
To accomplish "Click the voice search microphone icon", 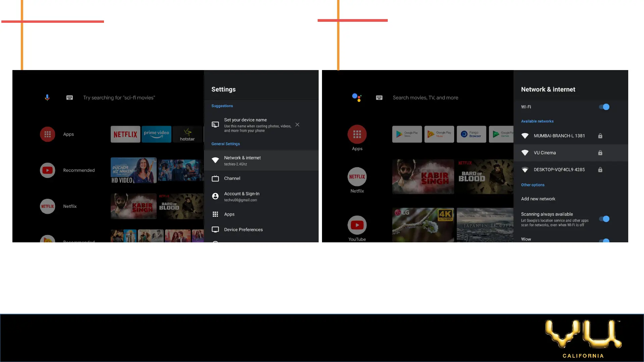I will coord(47,98).
